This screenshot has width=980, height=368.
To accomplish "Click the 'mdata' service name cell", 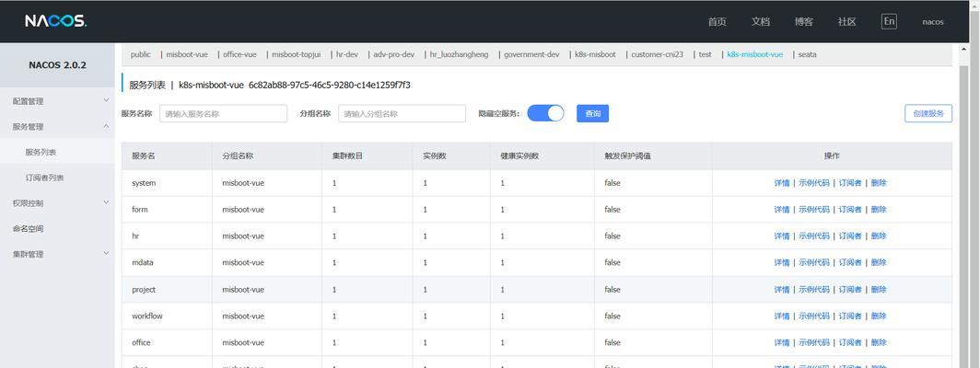I will (x=167, y=262).
